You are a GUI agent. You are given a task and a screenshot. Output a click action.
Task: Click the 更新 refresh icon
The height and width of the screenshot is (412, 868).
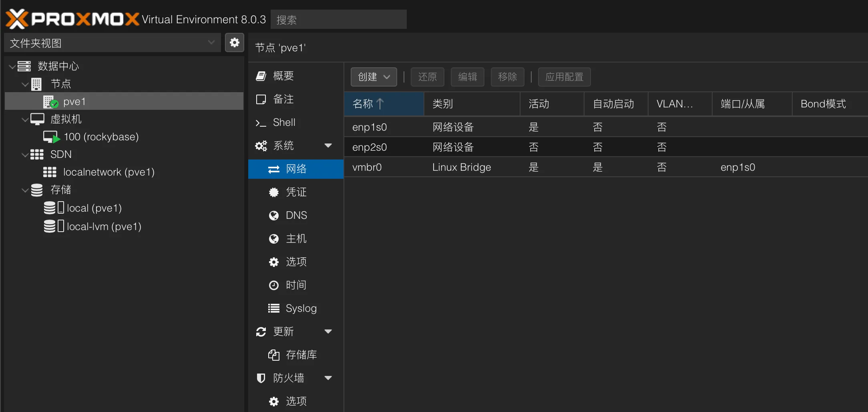[261, 331]
